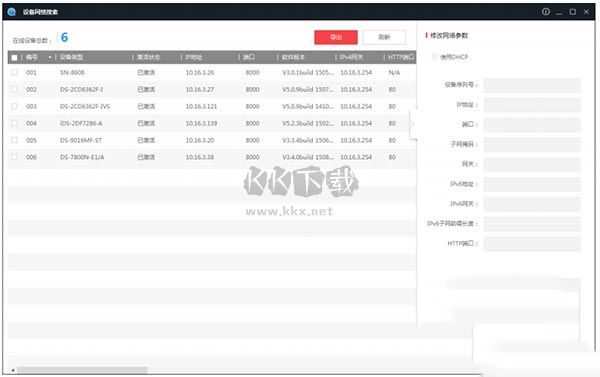Sort by the 端口 column header
This screenshot has width=600, height=377.
pyautogui.click(x=249, y=57)
